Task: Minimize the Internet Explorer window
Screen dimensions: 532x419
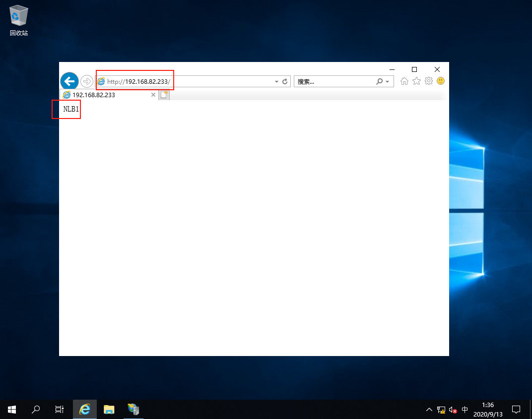Action: [x=392, y=69]
